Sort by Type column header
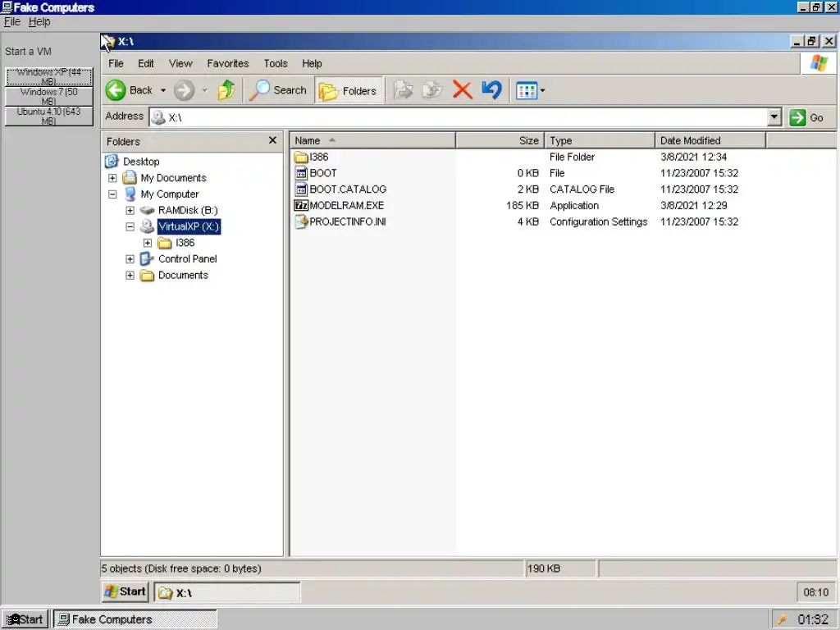The height and width of the screenshot is (630, 840). pos(600,140)
